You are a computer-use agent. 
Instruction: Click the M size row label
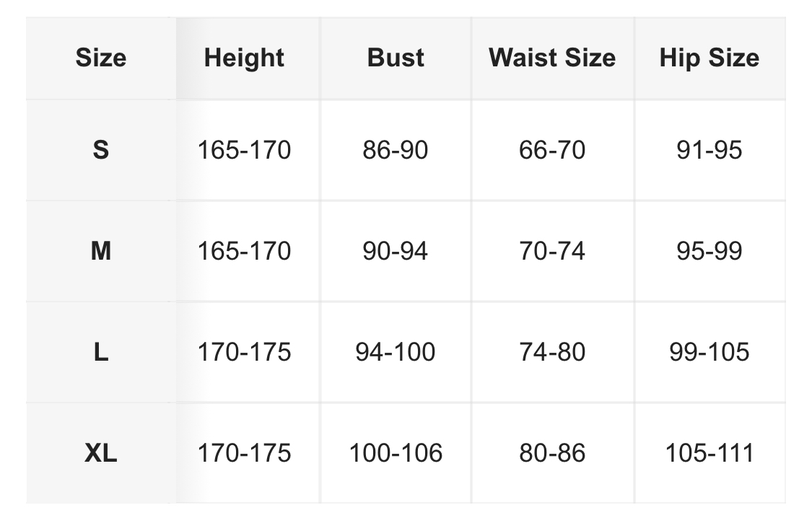pos(101,251)
